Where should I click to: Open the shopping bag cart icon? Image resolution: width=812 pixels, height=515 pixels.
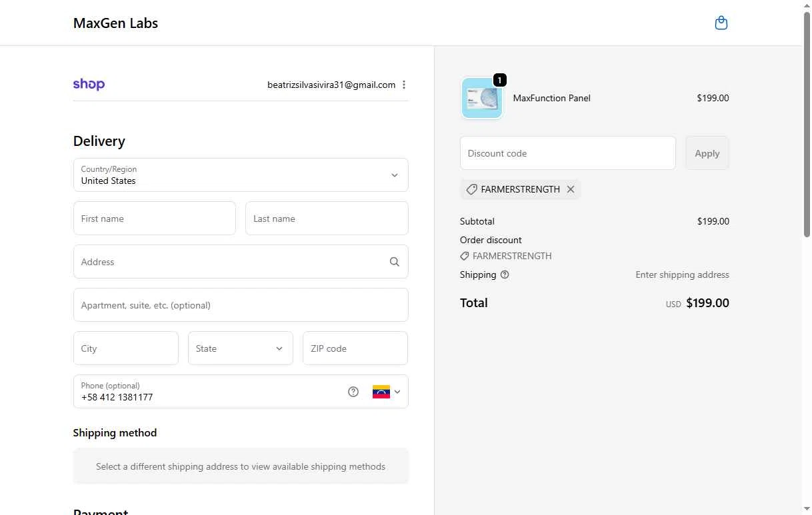pos(721,23)
